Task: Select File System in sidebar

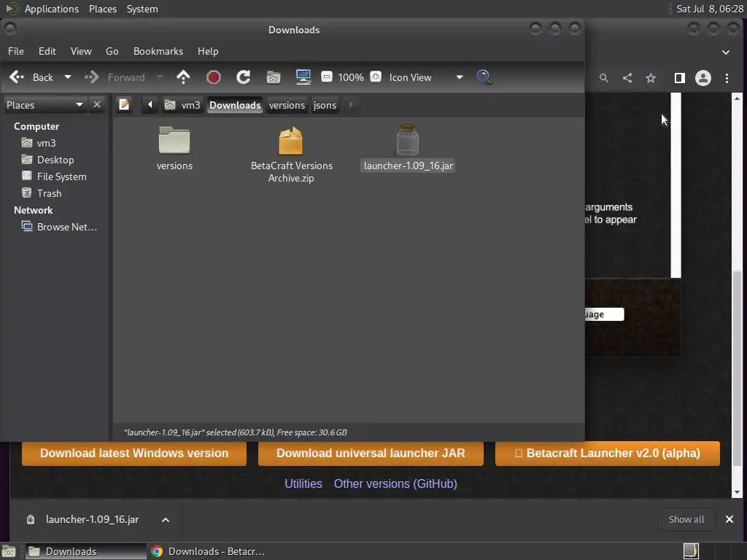Action: tap(54, 176)
